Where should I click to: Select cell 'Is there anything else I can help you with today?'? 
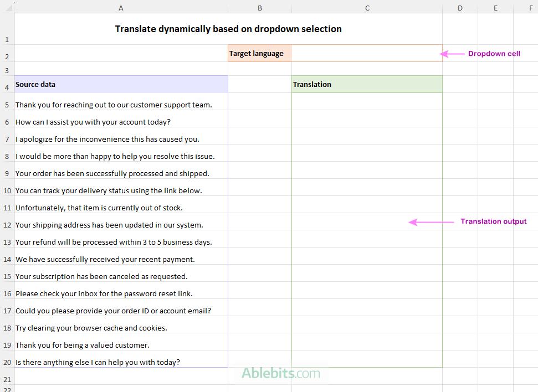(121, 359)
